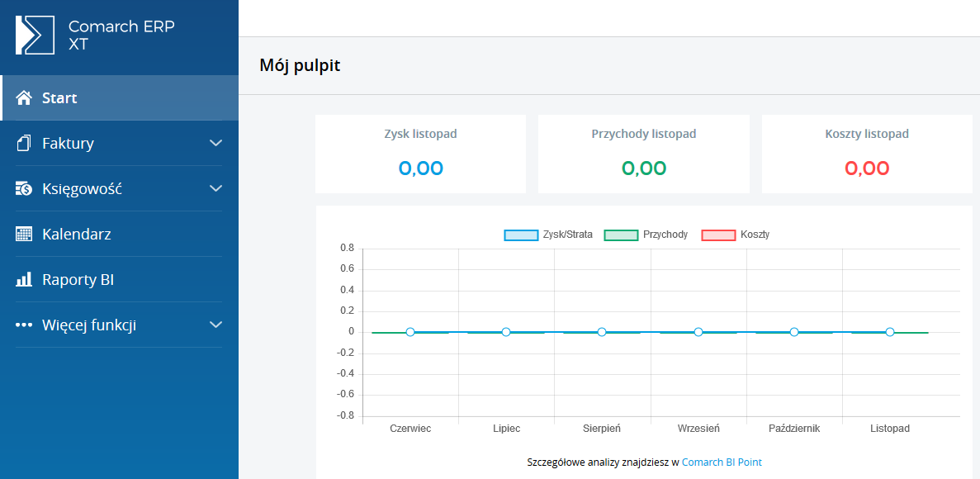Click the Zysk listopad summary card
This screenshot has height=479, width=980.
(x=420, y=154)
